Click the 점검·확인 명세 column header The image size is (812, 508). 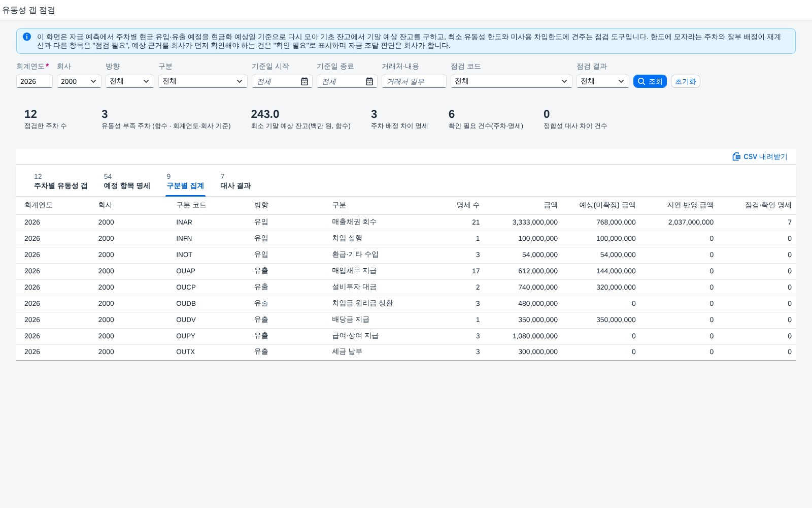click(768, 205)
